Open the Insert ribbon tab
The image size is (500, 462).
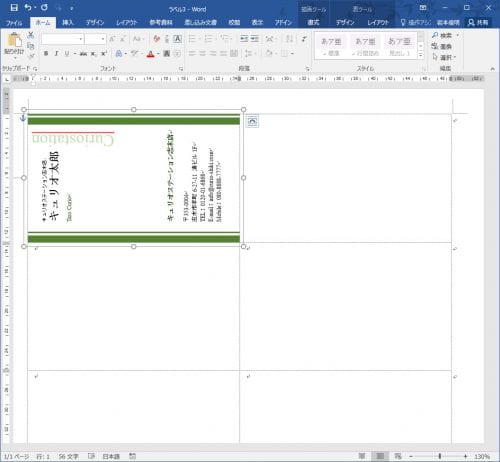click(68, 22)
